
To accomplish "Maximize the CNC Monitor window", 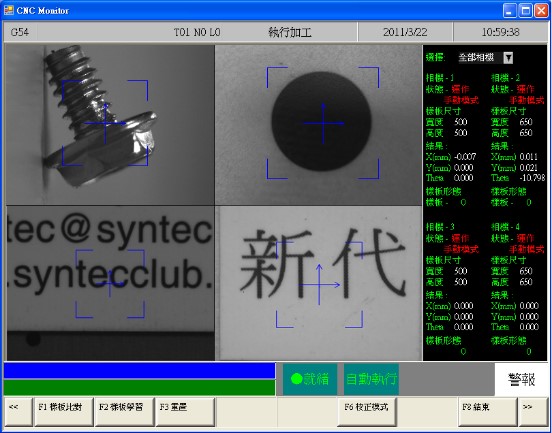I will pos(526,11).
